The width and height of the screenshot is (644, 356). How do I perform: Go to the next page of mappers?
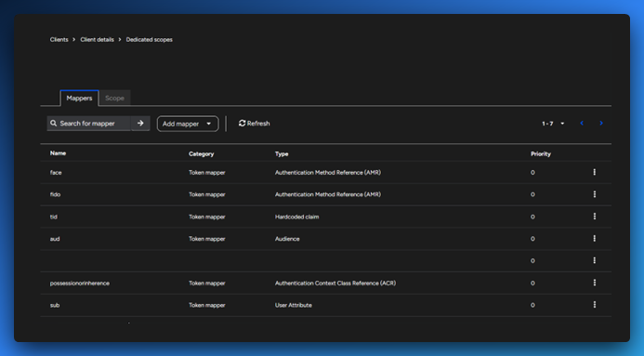pyautogui.click(x=601, y=124)
